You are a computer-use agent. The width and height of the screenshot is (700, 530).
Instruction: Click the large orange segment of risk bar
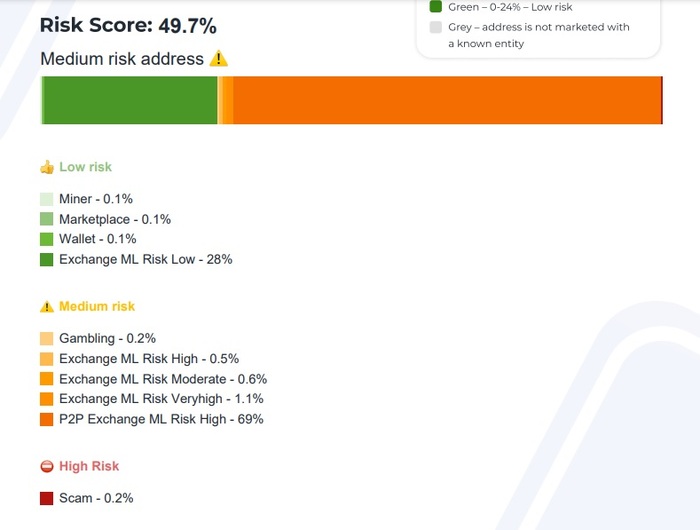tap(446, 100)
